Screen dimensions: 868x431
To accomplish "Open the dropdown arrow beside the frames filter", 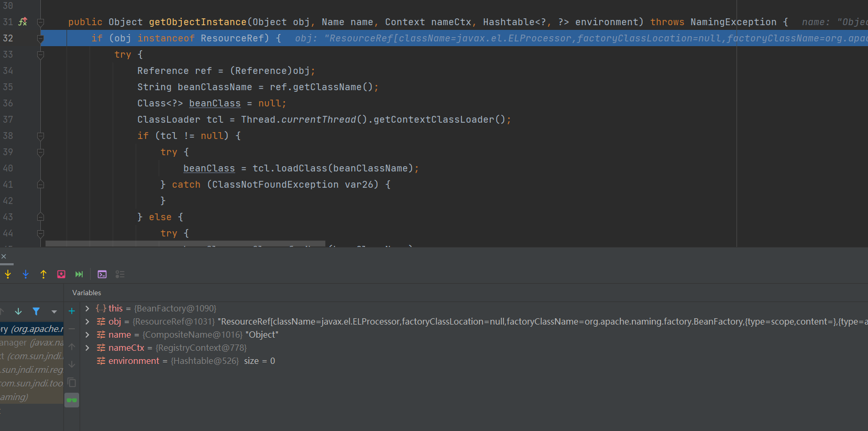I will tap(54, 311).
